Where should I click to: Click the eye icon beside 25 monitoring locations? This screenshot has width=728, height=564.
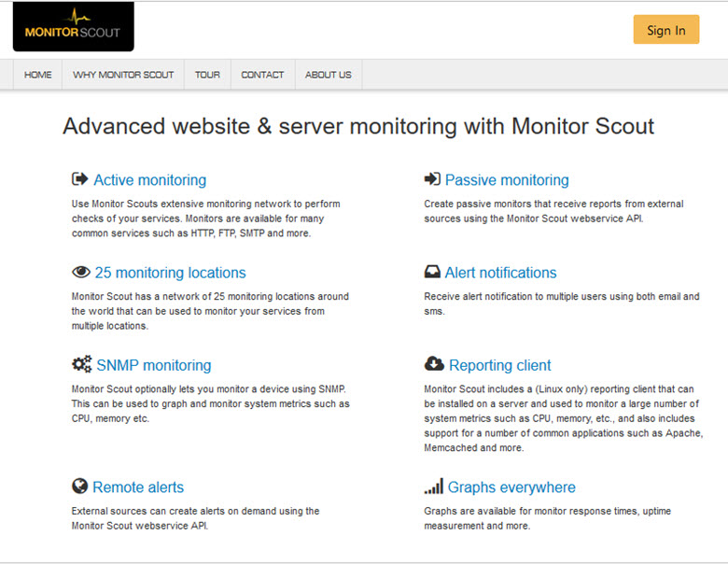(x=81, y=272)
